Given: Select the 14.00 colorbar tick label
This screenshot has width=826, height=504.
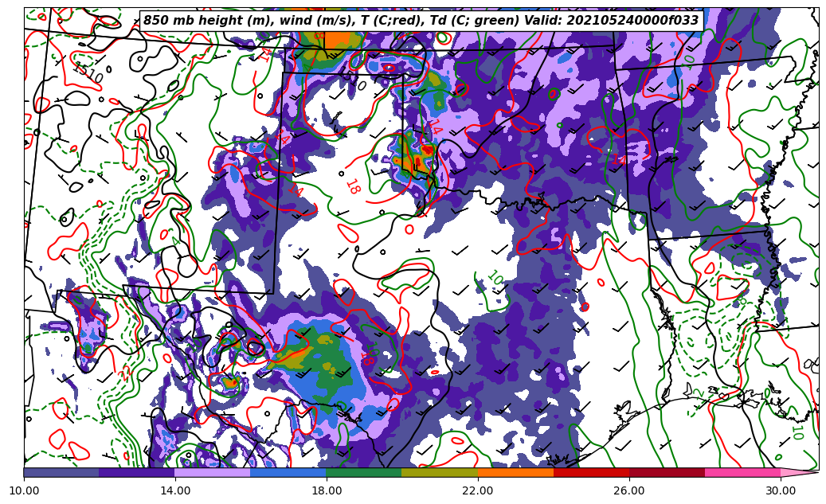Looking at the screenshot, I should (x=175, y=490).
